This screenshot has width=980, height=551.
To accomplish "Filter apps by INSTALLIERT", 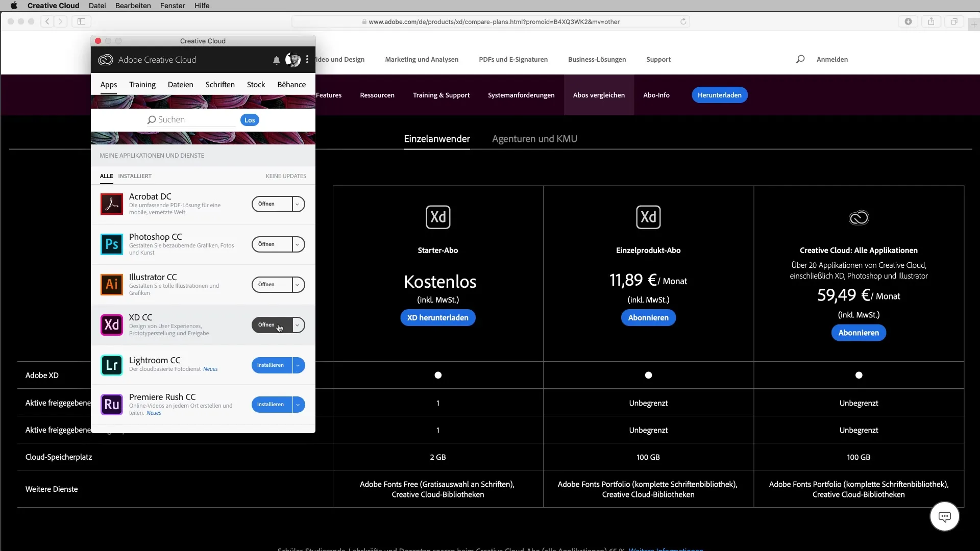I will point(135,176).
